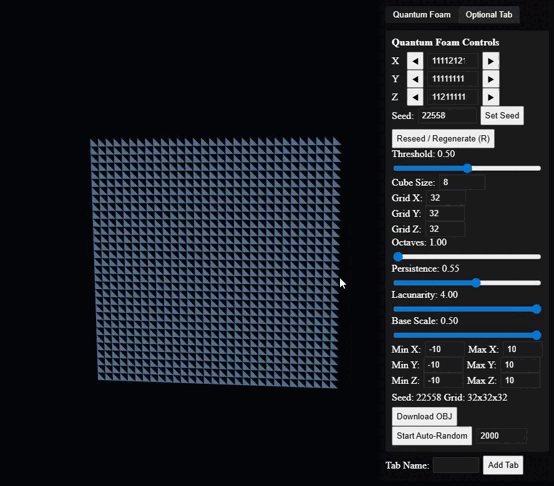Click the 'Persistence: 0.55' label
554x486 pixels.
click(x=425, y=268)
